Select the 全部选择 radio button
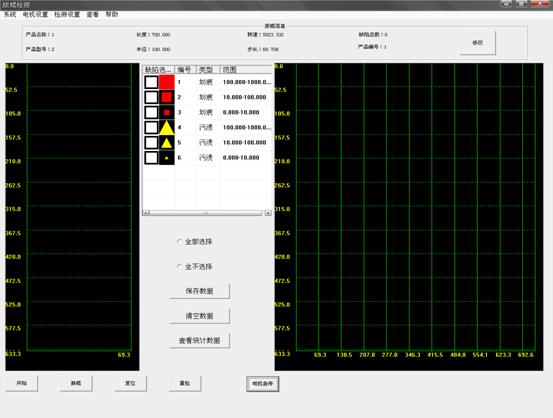This screenshot has height=418, width=553. pos(179,242)
